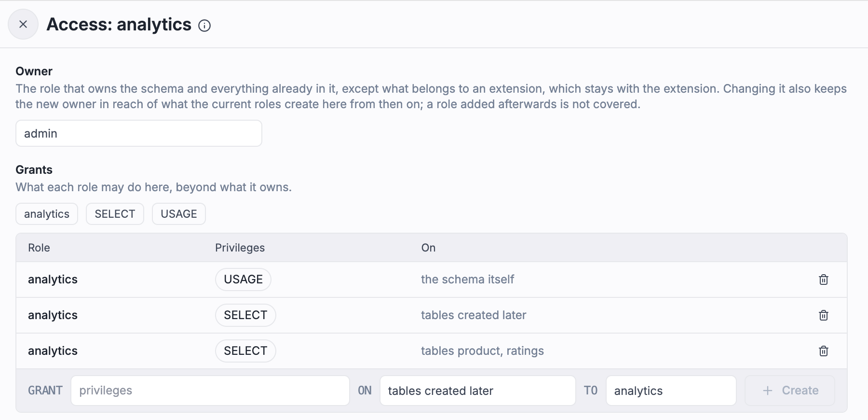The height and width of the screenshot is (420, 868).
Task: Click the analytics role in the tables created later row
Action: tap(53, 315)
